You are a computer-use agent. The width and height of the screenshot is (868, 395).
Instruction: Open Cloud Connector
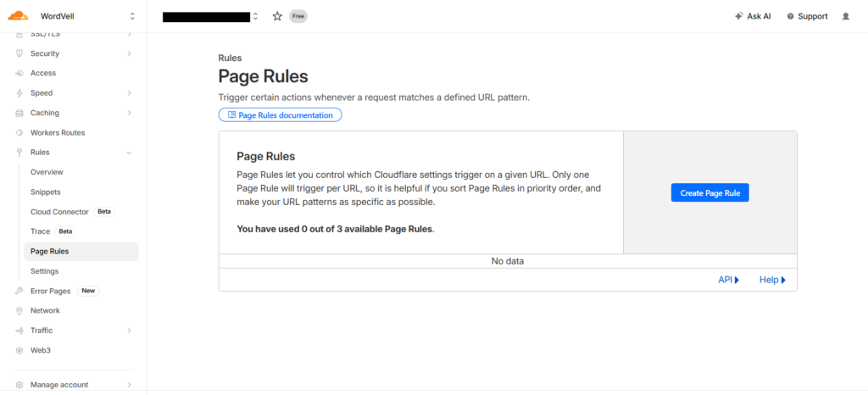[59, 212]
